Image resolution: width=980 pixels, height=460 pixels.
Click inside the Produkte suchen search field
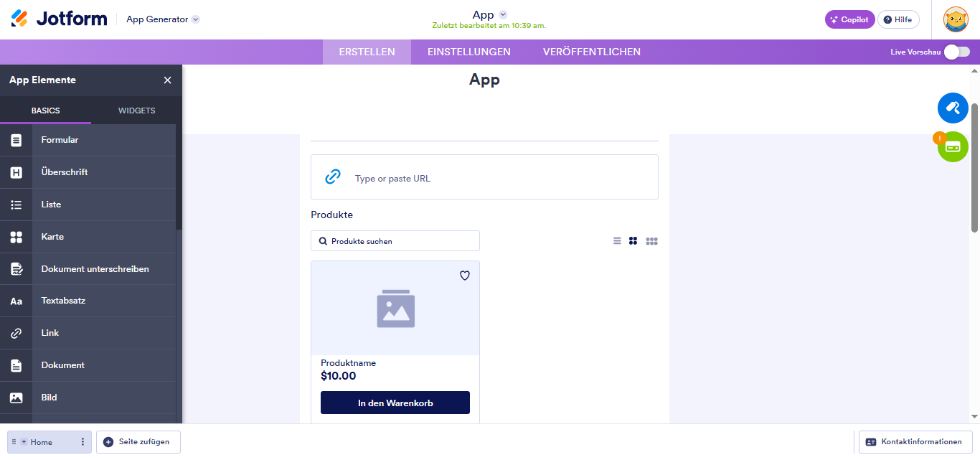(x=395, y=240)
